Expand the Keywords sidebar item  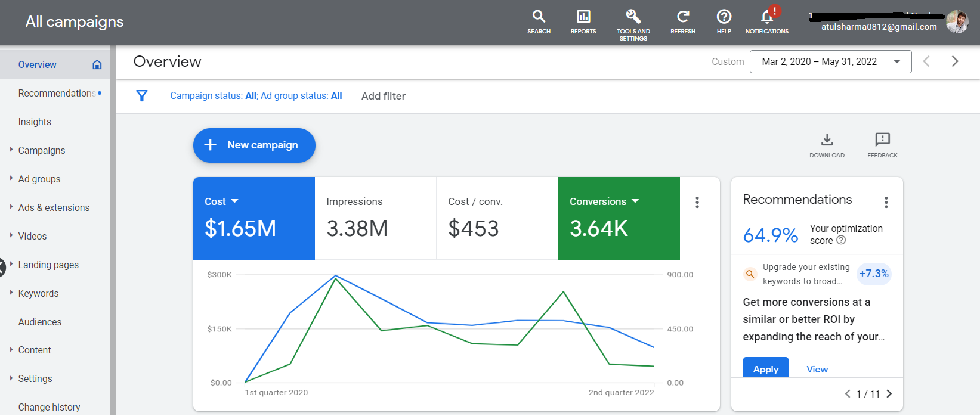pyautogui.click(x=11, y=293)
